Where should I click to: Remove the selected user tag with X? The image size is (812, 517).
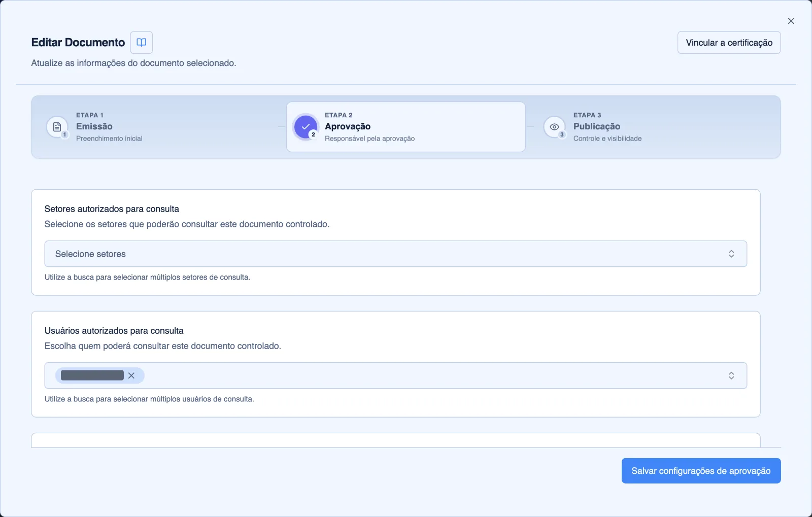131,375
